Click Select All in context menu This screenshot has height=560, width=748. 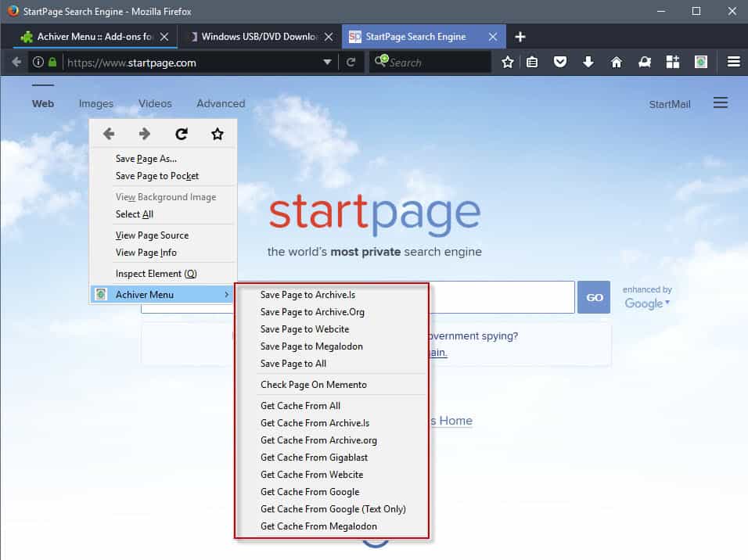click(163, 214)
